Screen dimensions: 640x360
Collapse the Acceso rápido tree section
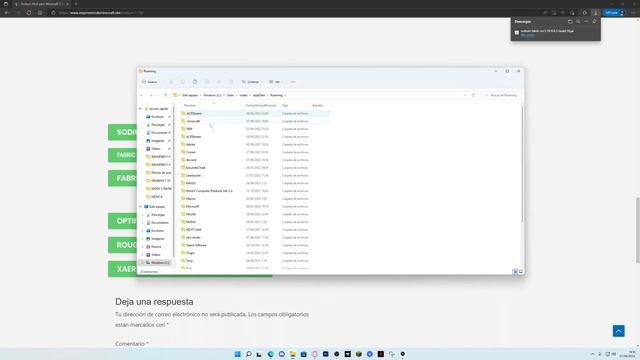(x=140, y=109)
